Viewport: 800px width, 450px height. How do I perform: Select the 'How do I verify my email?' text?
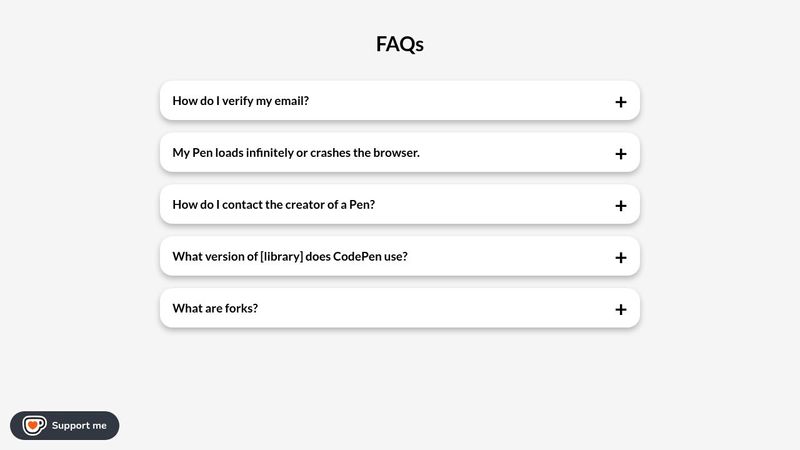[240, 101]
